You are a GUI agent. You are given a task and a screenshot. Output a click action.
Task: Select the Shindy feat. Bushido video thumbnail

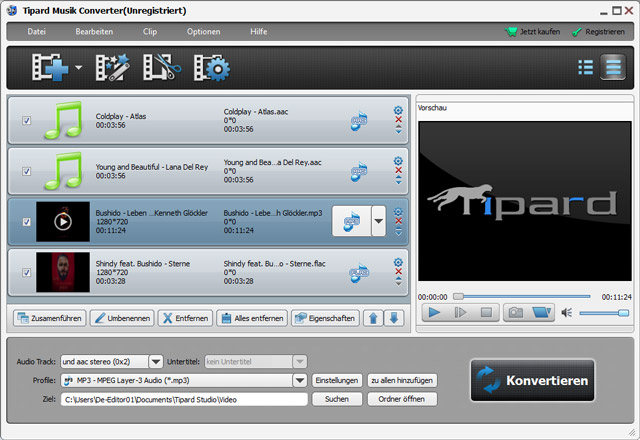[63, 272]
